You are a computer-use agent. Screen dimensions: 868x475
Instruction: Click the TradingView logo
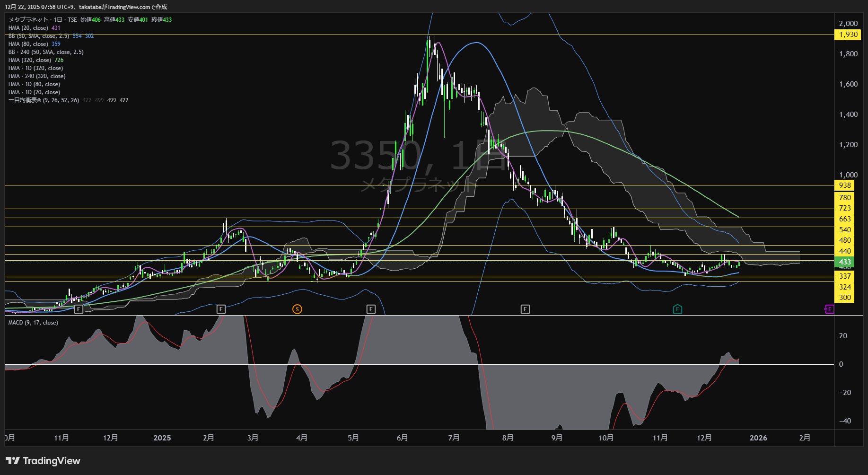43,461
